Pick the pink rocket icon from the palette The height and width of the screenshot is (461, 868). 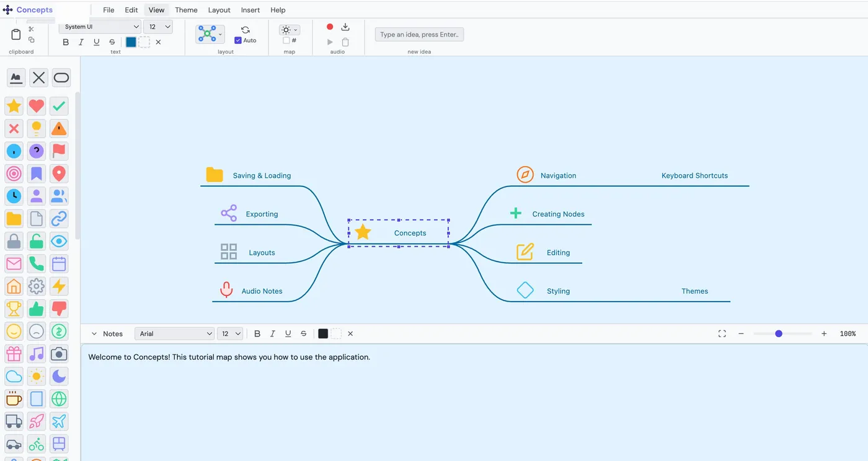[x=37, y=421]
